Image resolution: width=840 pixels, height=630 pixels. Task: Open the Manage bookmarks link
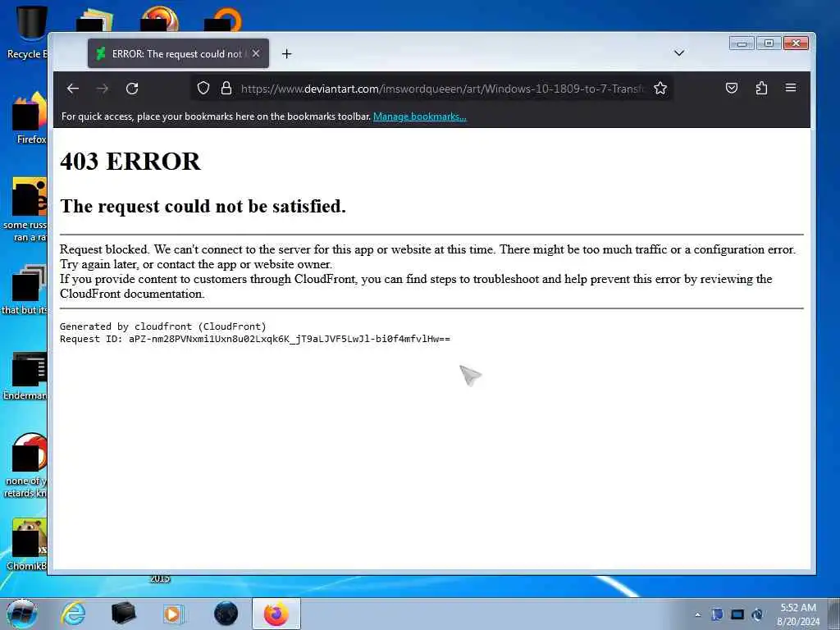419,116
